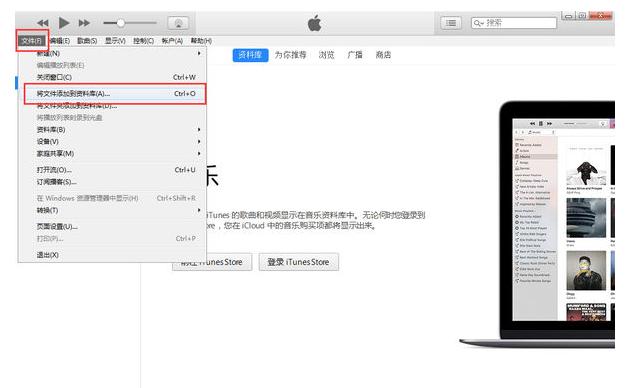This screenshot has height=388, width=633.
Task: Click the previous track rewind button
Action: [x=43, y=23]
